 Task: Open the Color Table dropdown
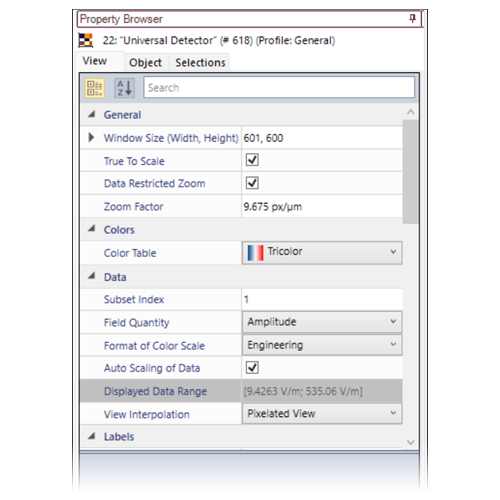coord(322,253)
